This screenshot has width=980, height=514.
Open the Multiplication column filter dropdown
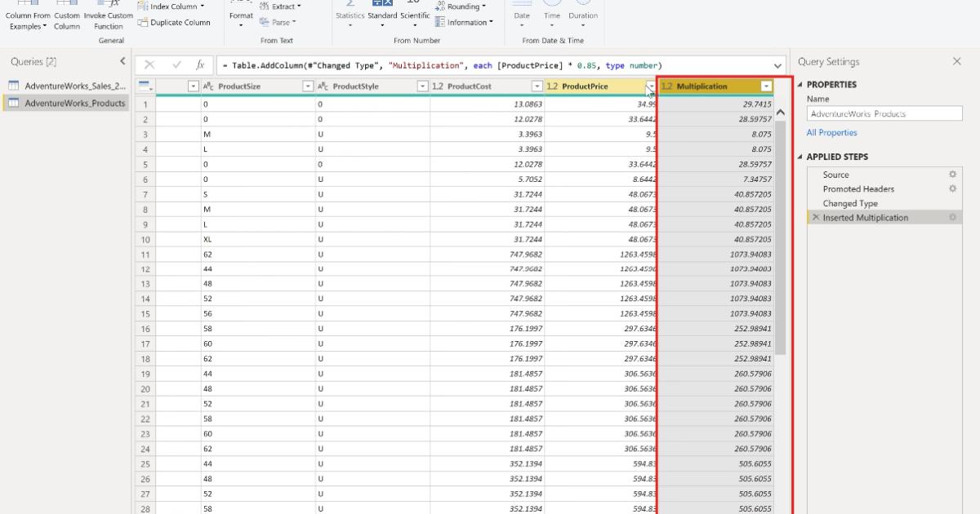click(x=766, y=86)
